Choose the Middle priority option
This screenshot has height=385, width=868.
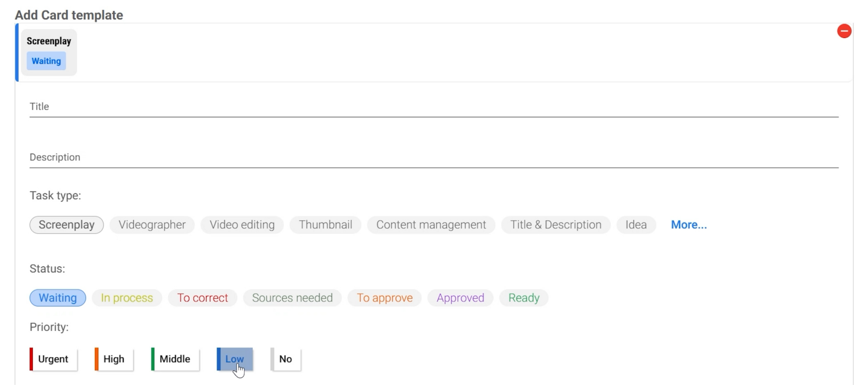(175, 359)
